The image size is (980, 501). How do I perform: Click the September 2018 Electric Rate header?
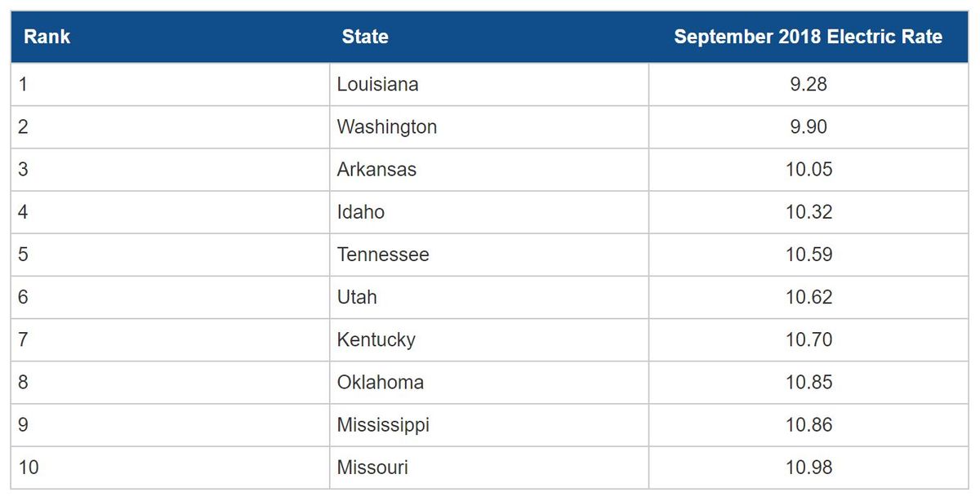(x=808, y=37)
